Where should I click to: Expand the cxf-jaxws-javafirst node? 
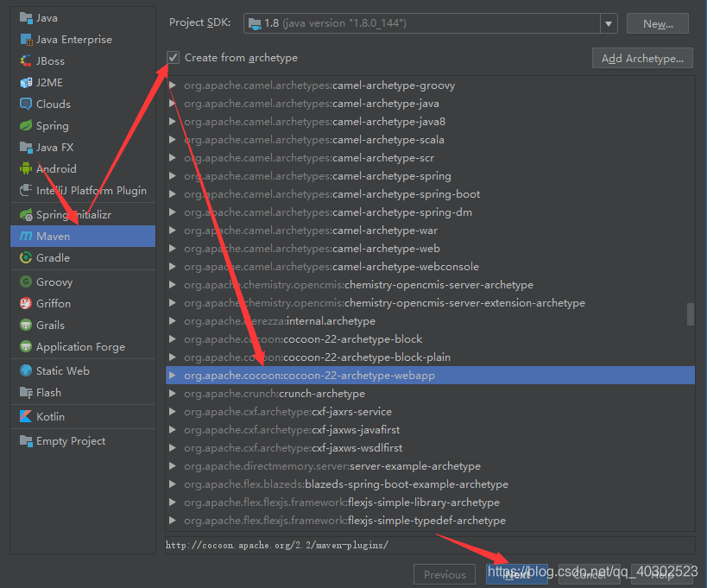pyautogui.click(x=173, y=430)
